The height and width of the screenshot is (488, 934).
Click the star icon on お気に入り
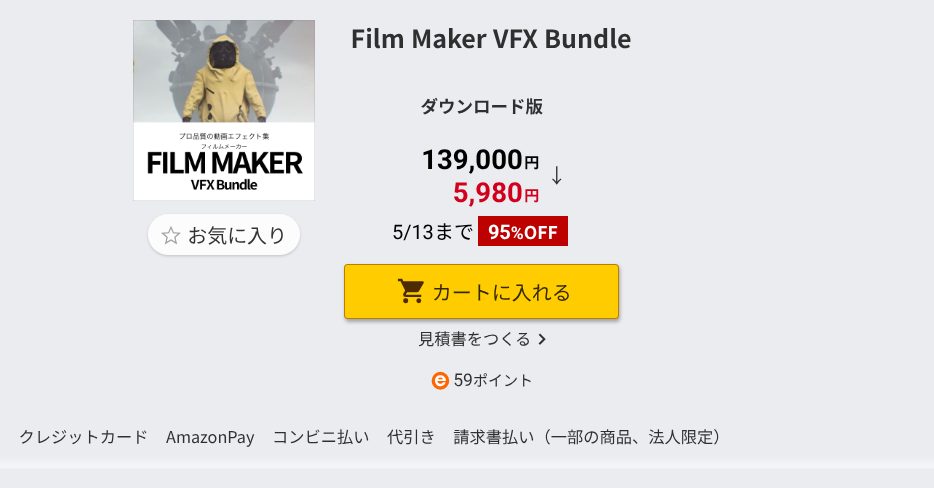[170, 235]
